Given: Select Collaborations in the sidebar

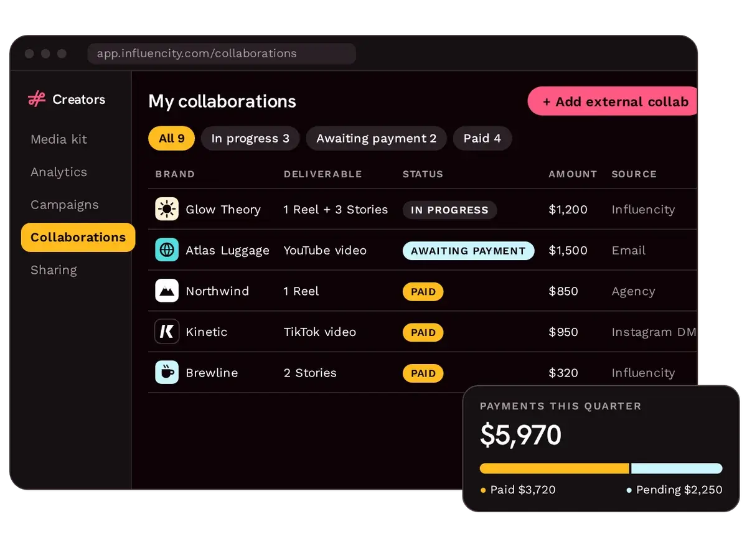Looking at the screenshot, I should point(78,237).
